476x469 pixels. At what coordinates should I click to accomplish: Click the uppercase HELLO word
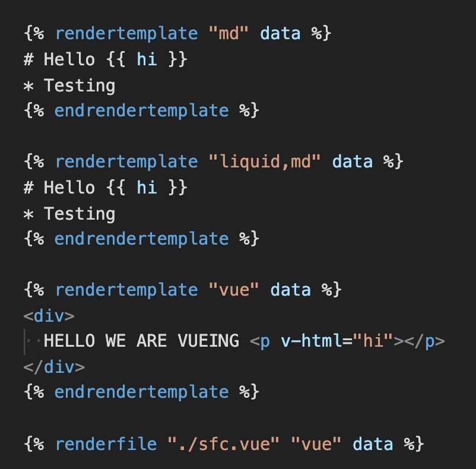(69, 341)
